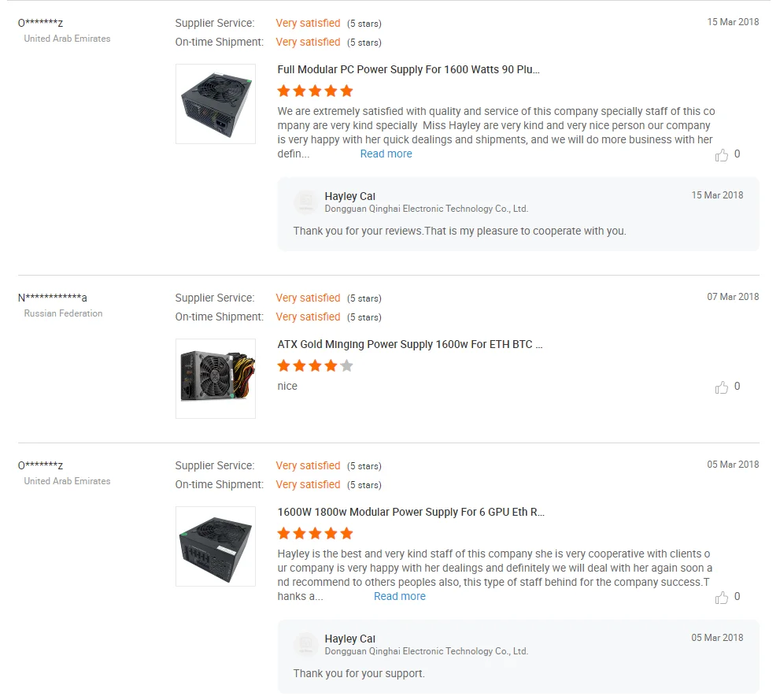Click Hayley Cai avatar in 05 Mar reply
Viewport: 780px width, 700px height.
(305, 645)
